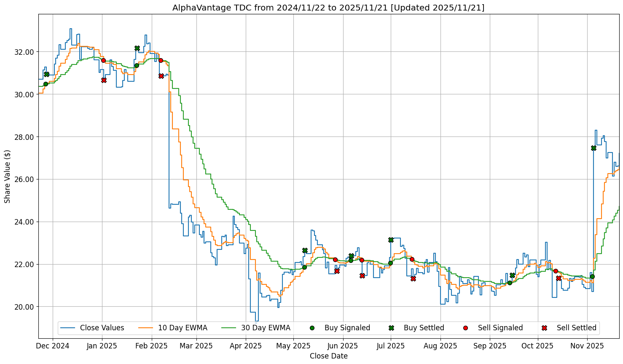Click the 10 Day EWMA orange line sample

click(145, 328)
